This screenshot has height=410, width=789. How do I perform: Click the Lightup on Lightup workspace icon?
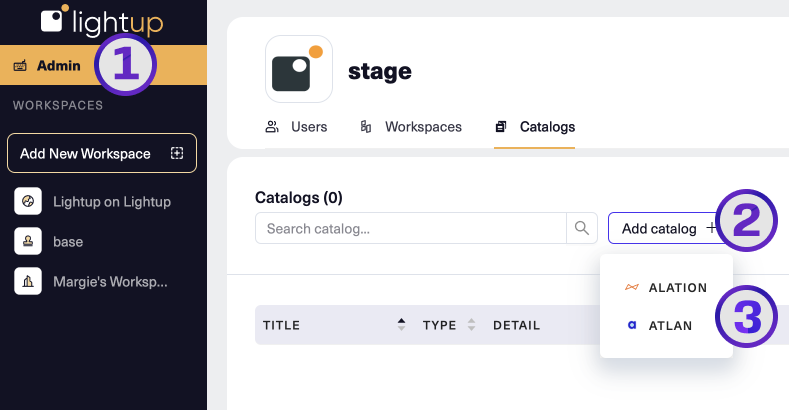(x=28, y=201)
